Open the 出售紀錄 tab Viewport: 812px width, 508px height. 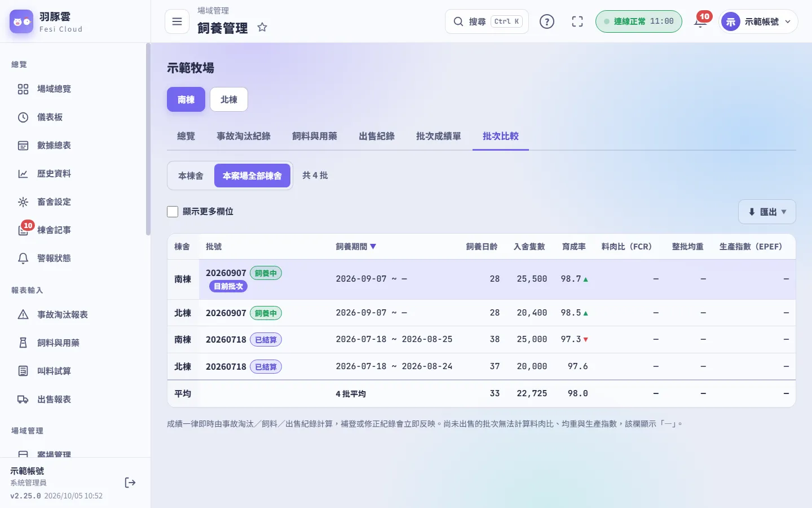pyautogui.click(x=377, y=136)
